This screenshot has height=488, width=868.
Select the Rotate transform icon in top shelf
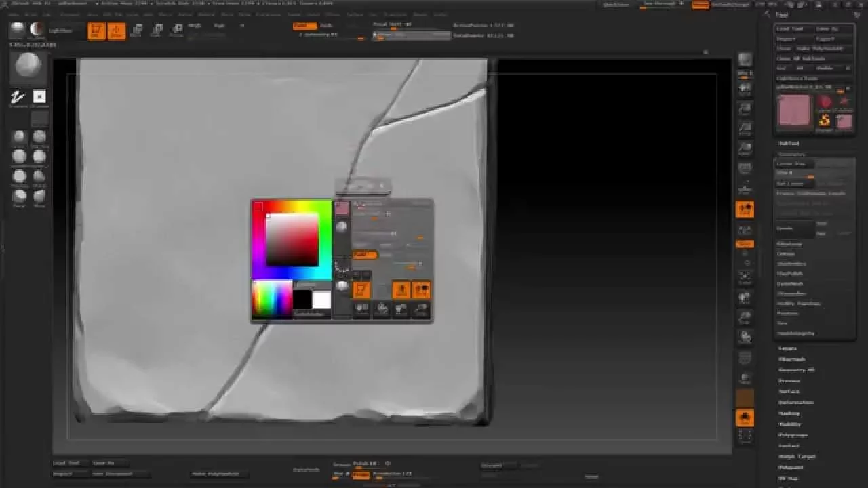(177, 30)
